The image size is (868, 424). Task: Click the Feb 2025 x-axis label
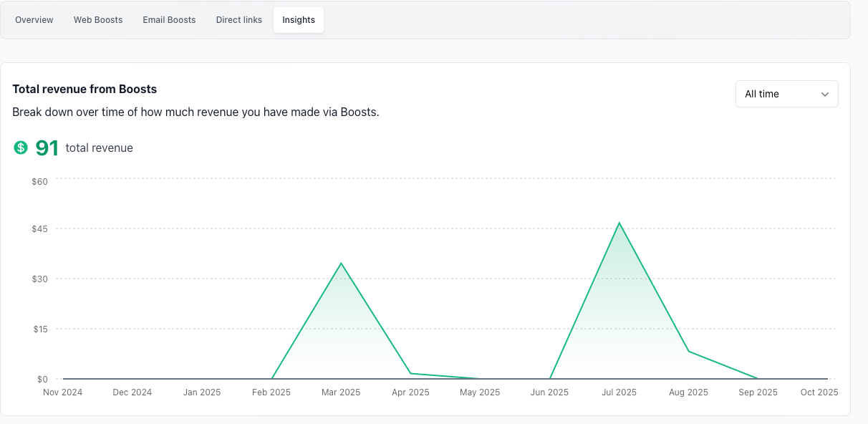click(x=271, y=392)
